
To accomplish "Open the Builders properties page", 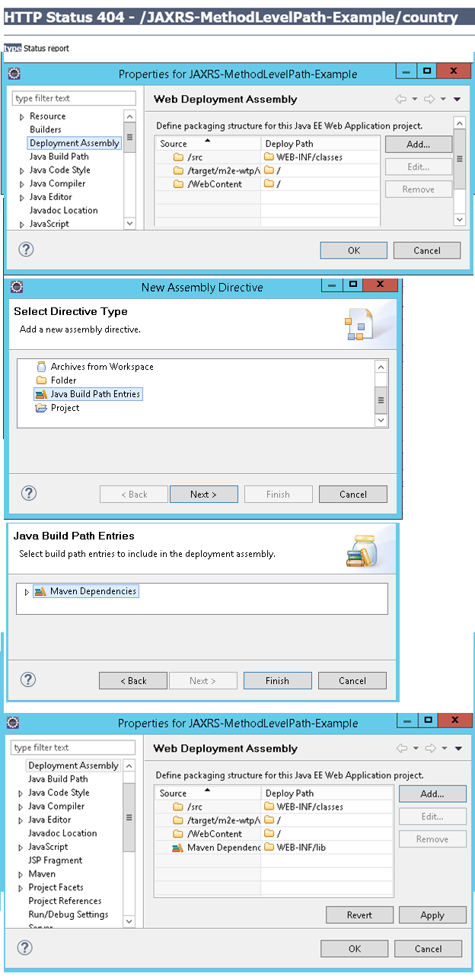I will (x=45, y=129).
